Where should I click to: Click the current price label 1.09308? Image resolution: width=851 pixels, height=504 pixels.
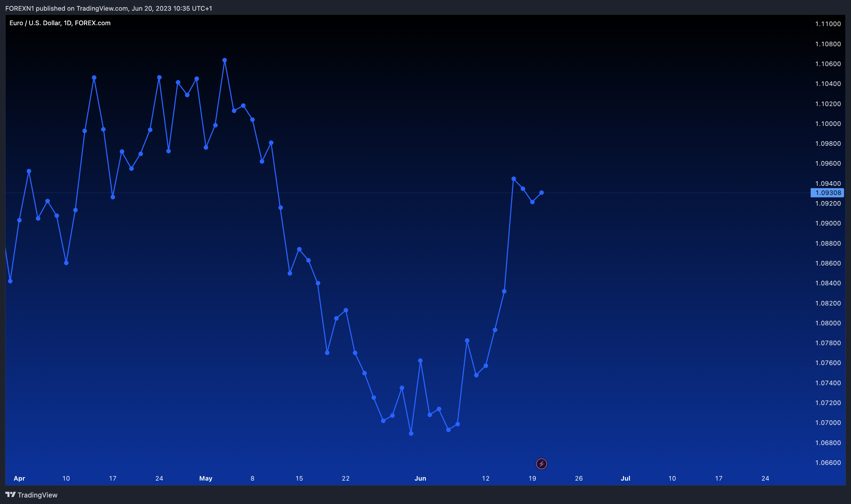click(x=828, y=193)
